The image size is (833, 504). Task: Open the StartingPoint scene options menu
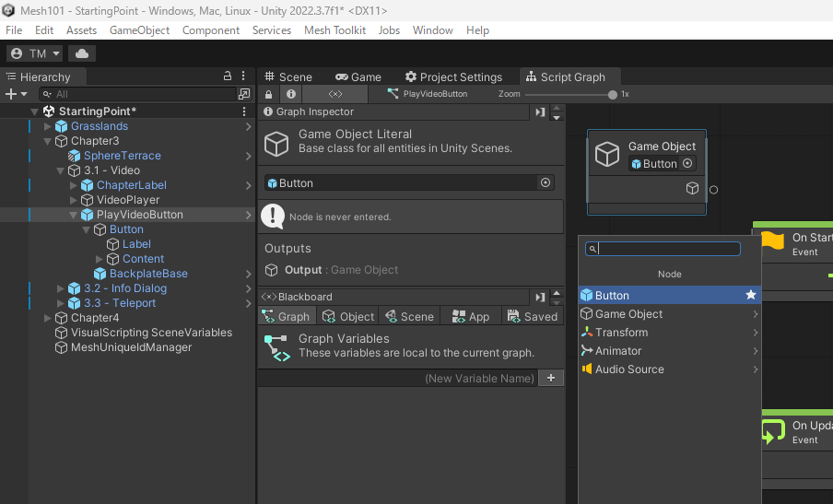(244, 111)
